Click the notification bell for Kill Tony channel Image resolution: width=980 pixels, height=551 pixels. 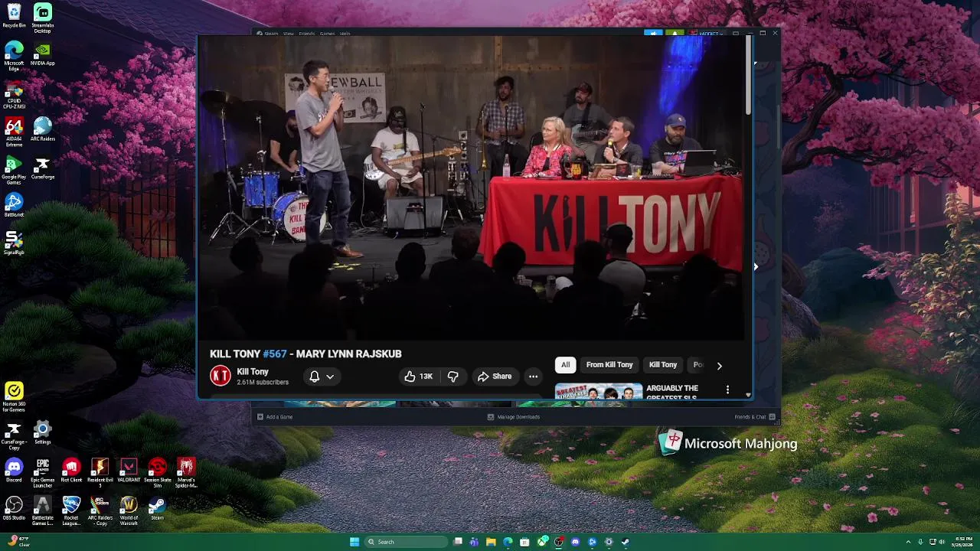point(314,376)
